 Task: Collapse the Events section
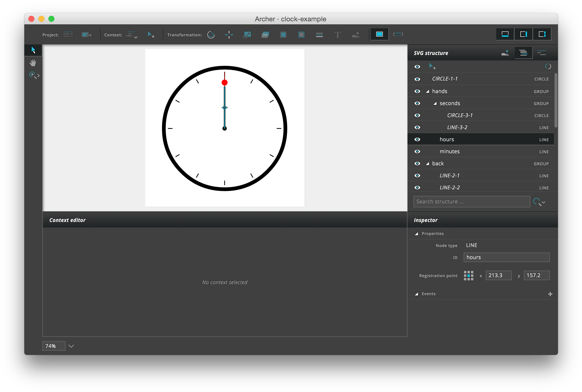pyautogui.click(x=417, y=294)
